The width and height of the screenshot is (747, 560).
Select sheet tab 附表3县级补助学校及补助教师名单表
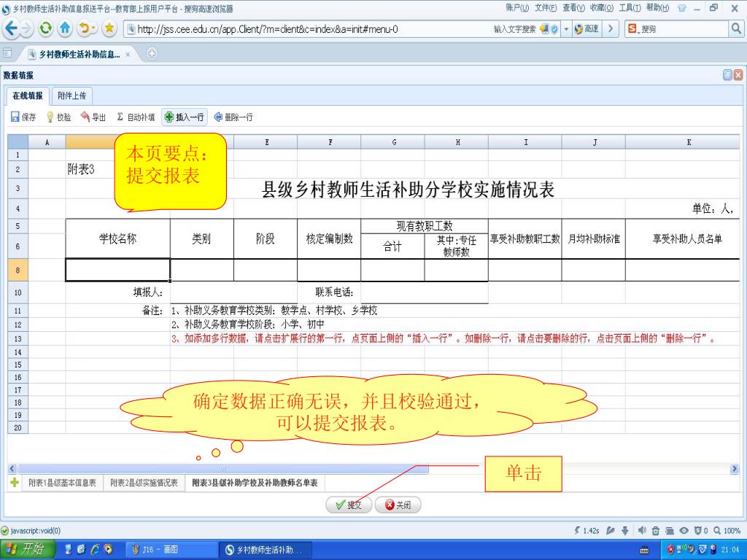[255, 483]
